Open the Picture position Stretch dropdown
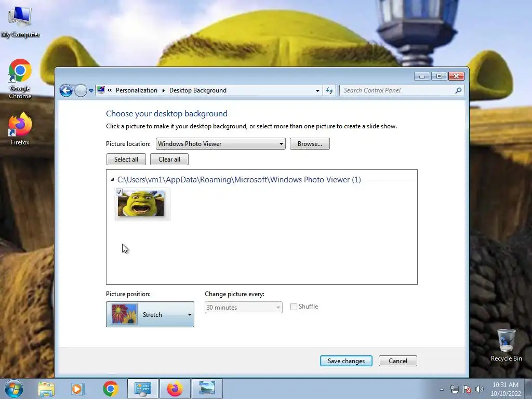Viewport: 532px width, 399px height. (x=150, y=314)
